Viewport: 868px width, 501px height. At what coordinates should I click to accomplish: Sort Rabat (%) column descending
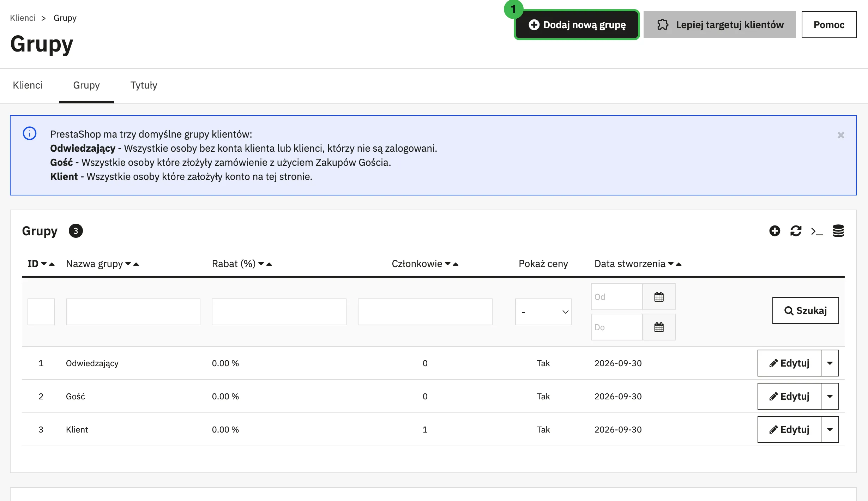[261, 264]
